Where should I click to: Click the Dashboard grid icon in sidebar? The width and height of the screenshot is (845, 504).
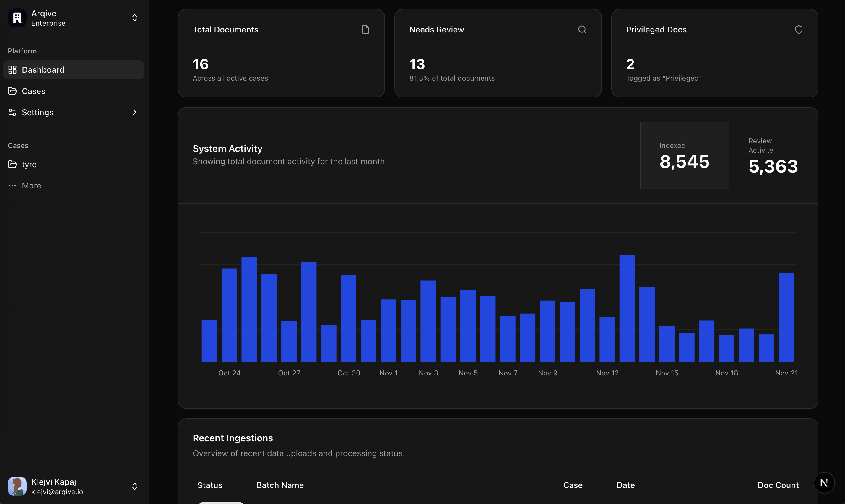click(x=13, y=70)
